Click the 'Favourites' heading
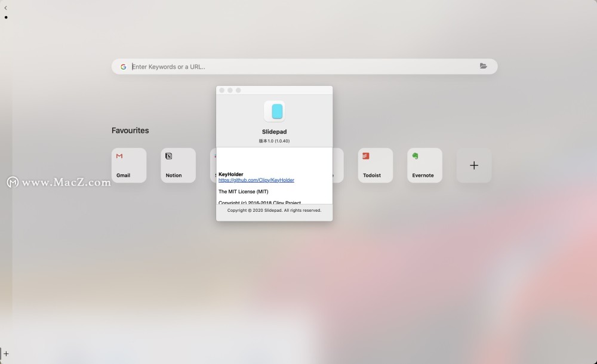The image size is (597, 364). pos(130,130)
